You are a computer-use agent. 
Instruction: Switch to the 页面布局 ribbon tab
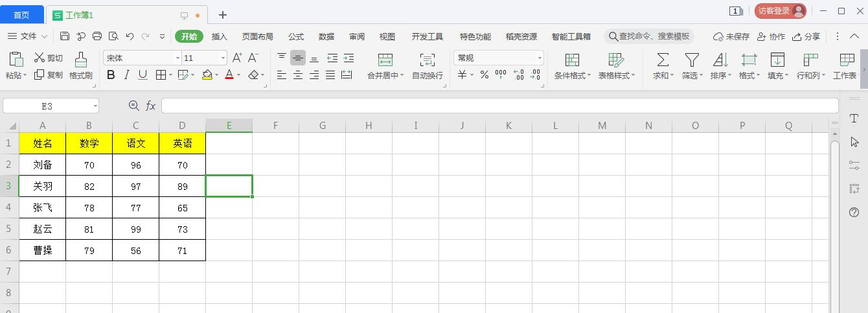(x=258, y=36)
